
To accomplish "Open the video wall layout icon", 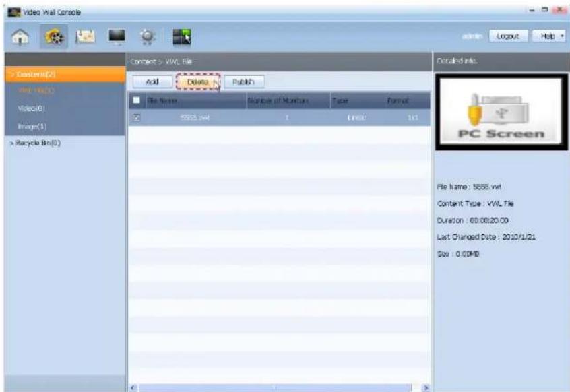I will pos(181,36).
